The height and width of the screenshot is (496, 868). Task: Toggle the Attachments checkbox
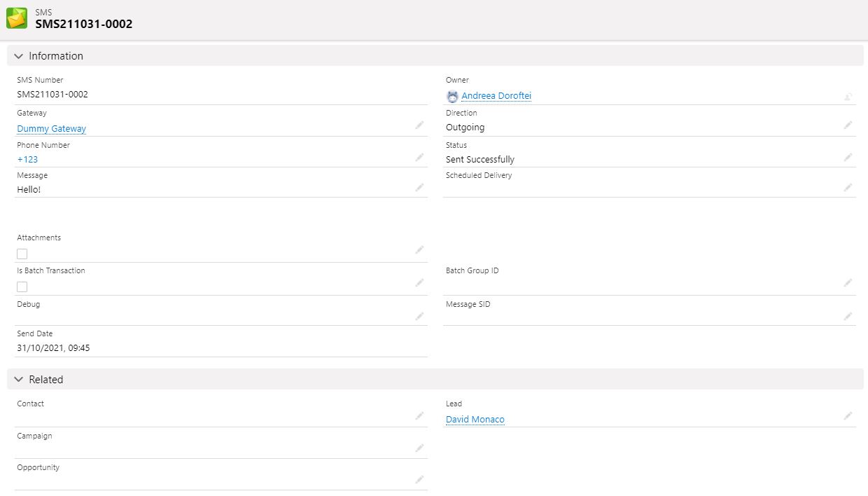click(x=22, y=254)
